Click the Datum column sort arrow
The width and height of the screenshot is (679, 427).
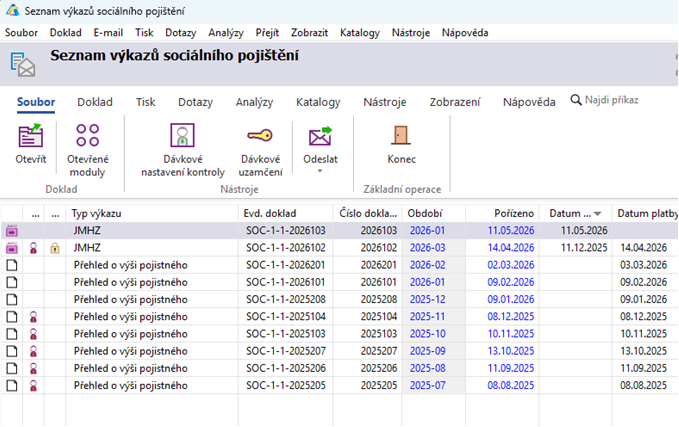598,214
